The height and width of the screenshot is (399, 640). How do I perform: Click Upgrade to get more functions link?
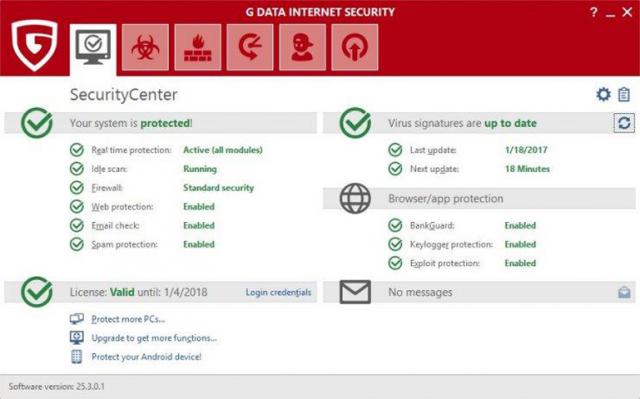tap(154, 338)
